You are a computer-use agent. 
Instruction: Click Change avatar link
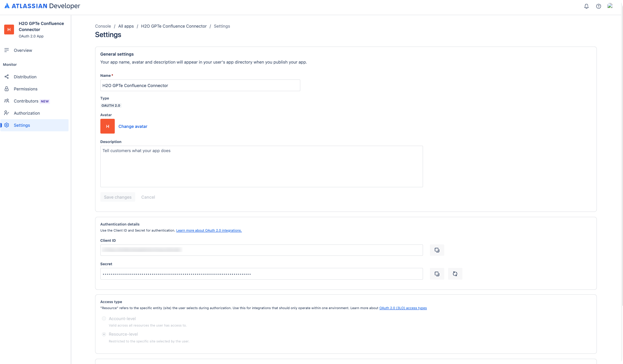click(x=133, y=126)
